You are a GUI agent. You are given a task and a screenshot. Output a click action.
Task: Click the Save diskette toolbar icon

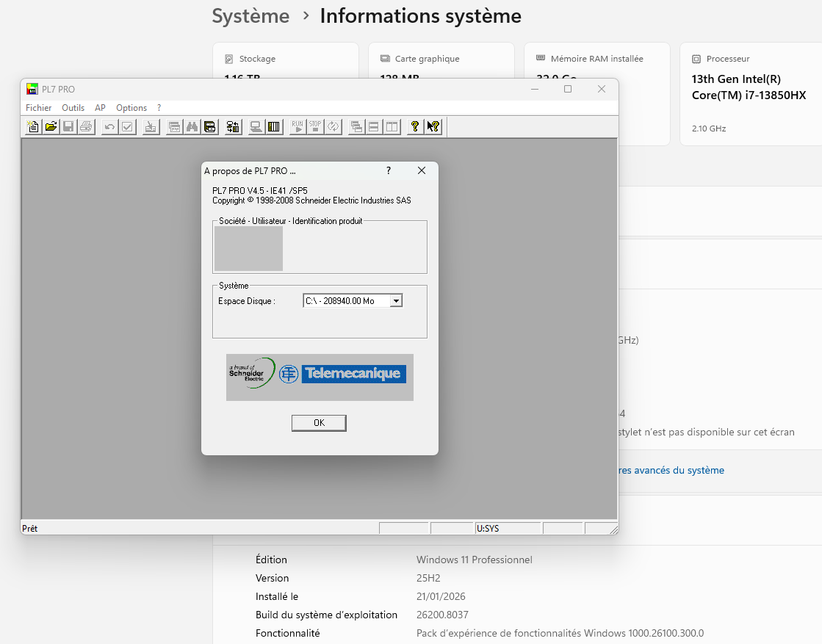pyautogui.click(x=68, y=126)
